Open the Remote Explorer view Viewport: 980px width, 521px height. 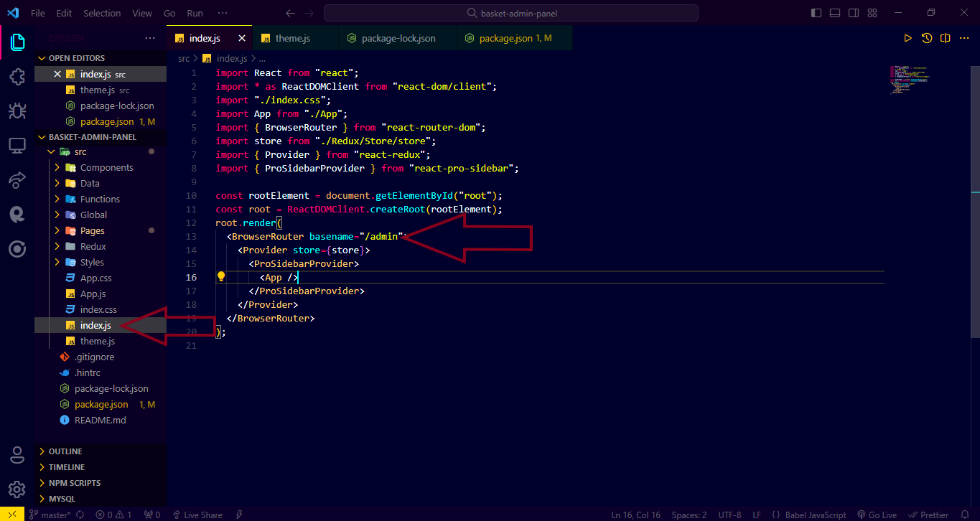tap(17, 146)
